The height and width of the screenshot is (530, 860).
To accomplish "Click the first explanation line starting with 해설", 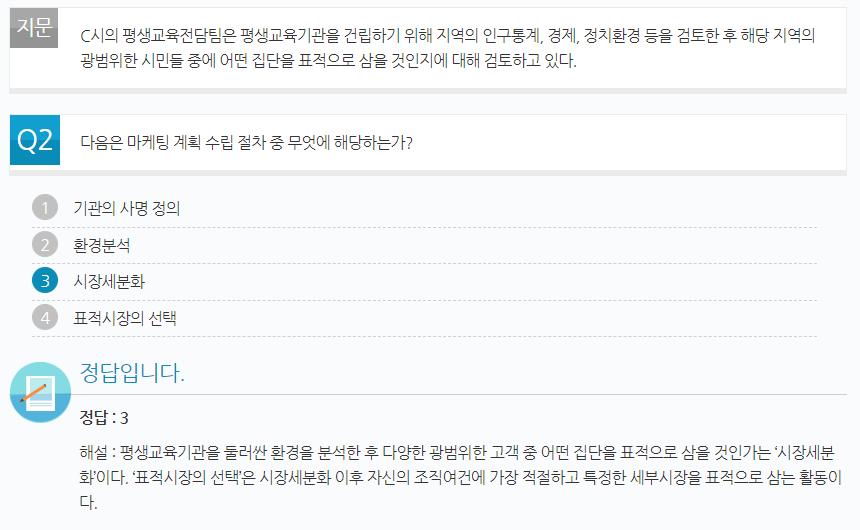I will point(457,453).
